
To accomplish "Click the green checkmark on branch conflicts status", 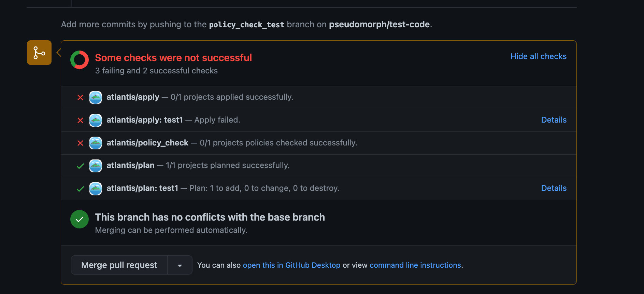I will (x=80, y=219).
